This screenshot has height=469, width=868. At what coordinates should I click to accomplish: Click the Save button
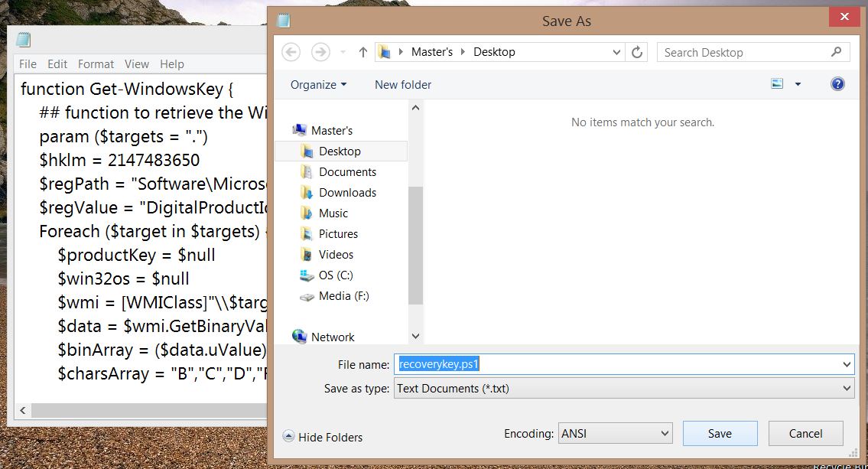(x=719, y=433)
